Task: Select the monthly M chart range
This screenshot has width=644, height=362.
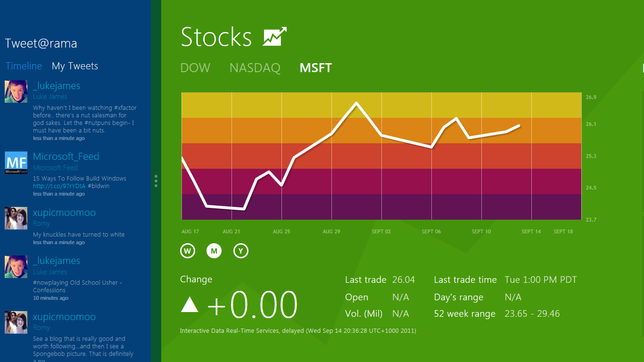Action: [214, 251]
